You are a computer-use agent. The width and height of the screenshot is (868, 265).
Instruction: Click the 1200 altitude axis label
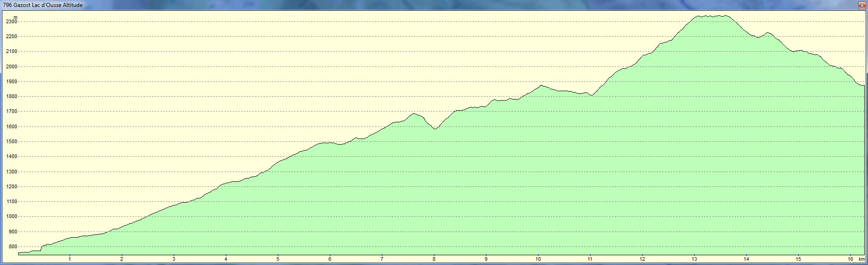[11, 187]
